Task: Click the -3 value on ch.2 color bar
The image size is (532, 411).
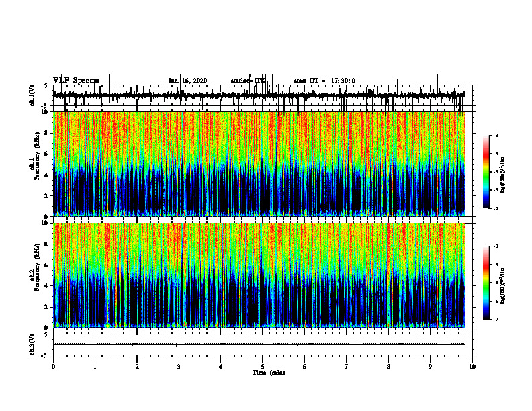Action: coord(496,246)
